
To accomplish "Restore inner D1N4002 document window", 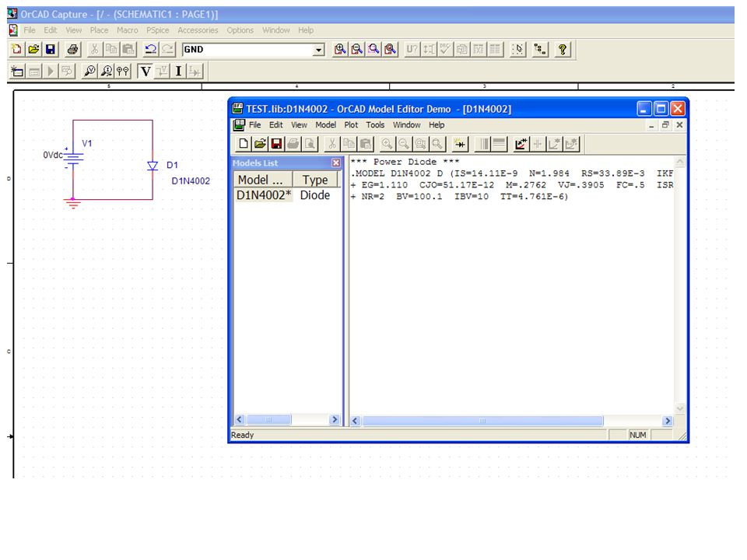I will click(x=665, y=124).
